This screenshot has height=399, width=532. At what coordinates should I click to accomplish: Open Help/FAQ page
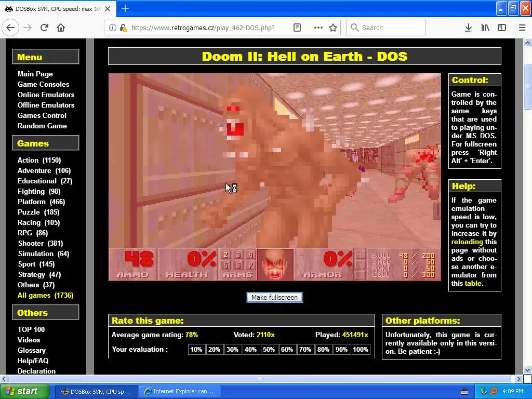tap(33, 361)
